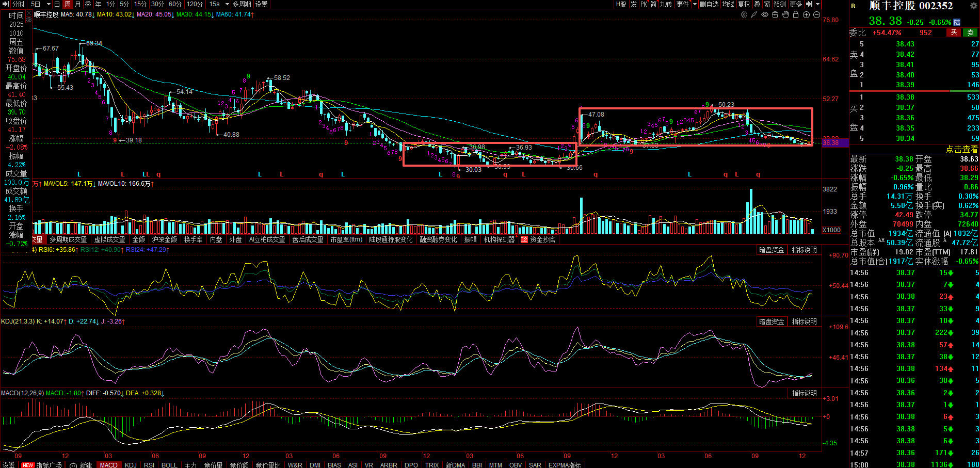Click the 新建 indicator icon
This screenshot has width=980, height=468.
coord(73,465)
